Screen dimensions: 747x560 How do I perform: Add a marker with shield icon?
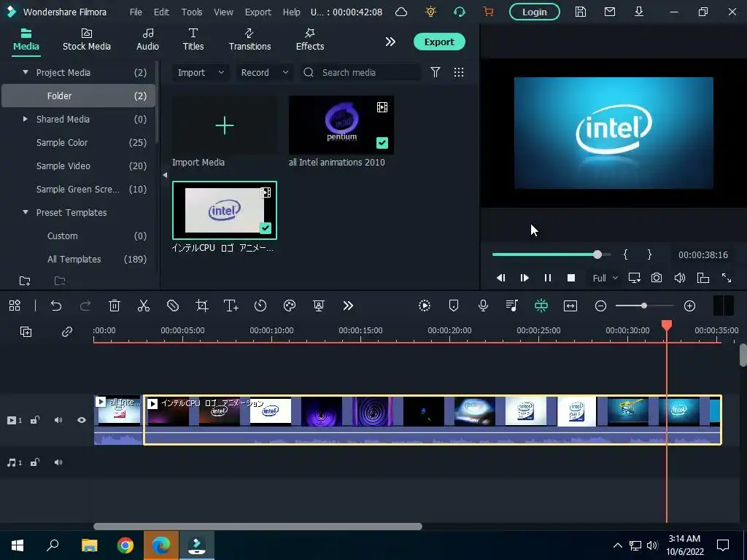click(x=454, y=306)
